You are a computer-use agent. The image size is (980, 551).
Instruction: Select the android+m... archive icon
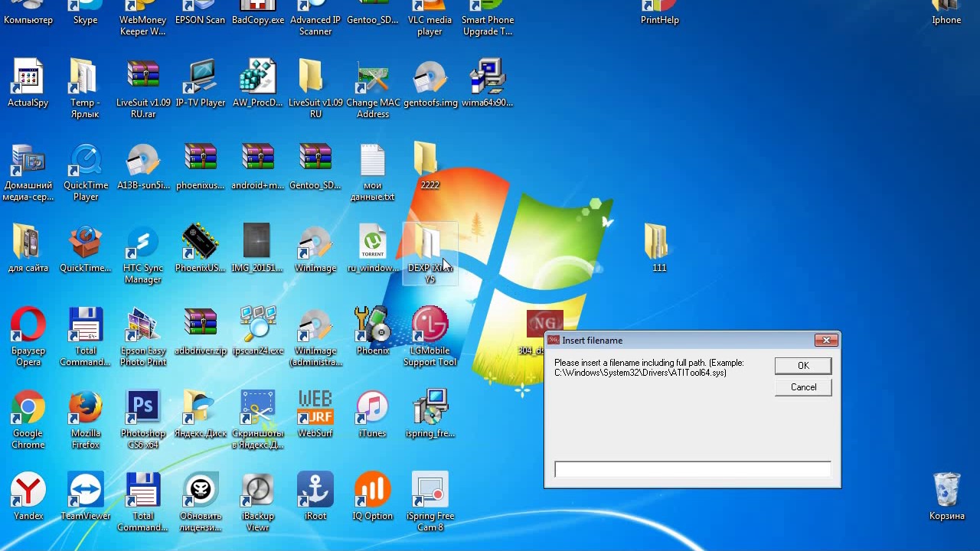257,165
